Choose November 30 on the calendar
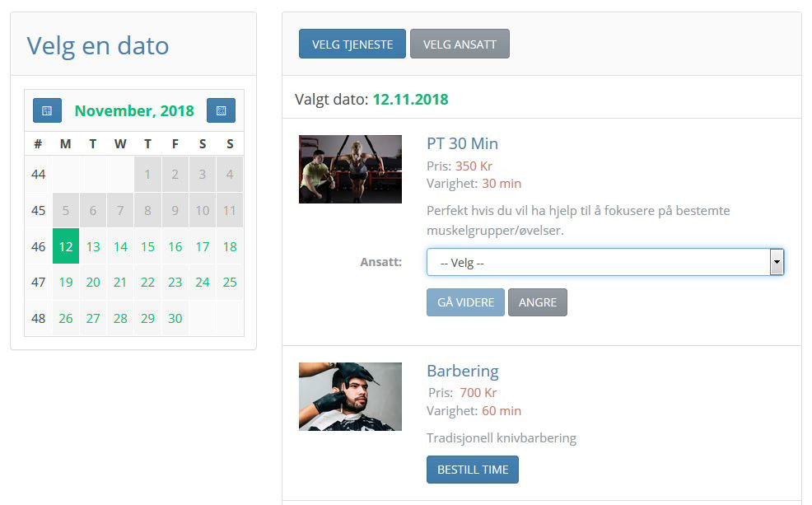This screenshot has height=505, width=812. click(x=175, y=318)
